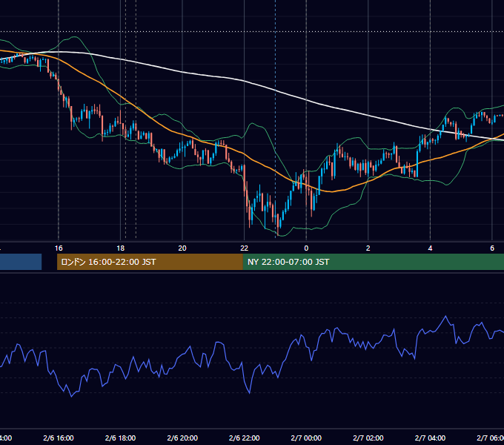Select the ロンドン 16:00-22:00 JST session bar
Image resolution: width=504 pixels, height=445 pixels.
point(150,262)
